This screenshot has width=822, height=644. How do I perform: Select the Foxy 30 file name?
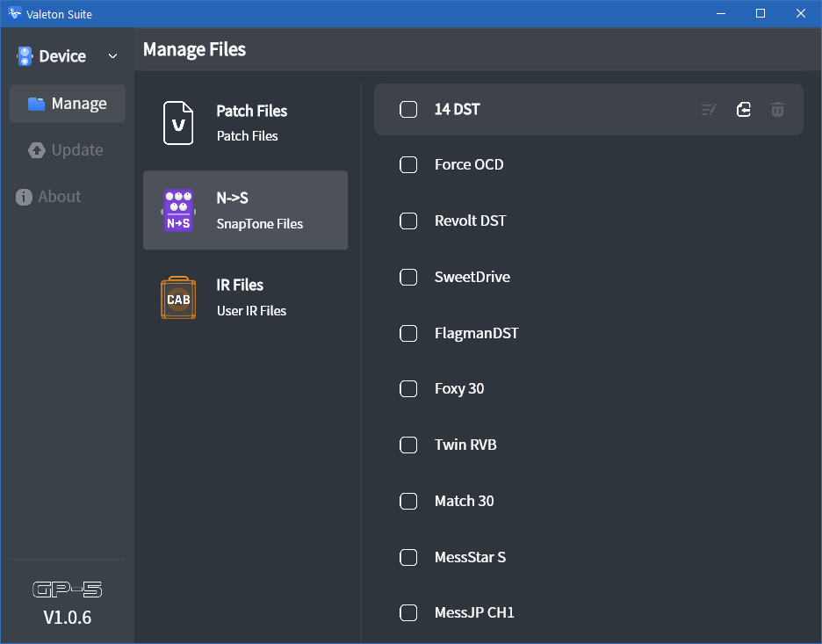[459, 388]
